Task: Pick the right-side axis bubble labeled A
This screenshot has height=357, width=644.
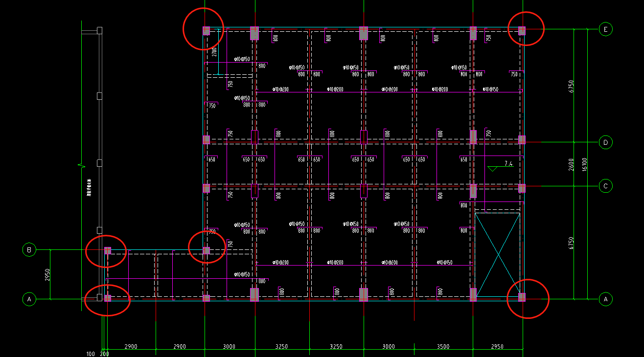Action: click(605, 299)
